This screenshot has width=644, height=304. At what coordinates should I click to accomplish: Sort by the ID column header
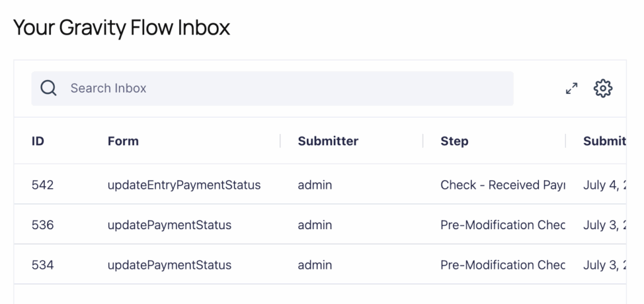(x=38, y=141)
